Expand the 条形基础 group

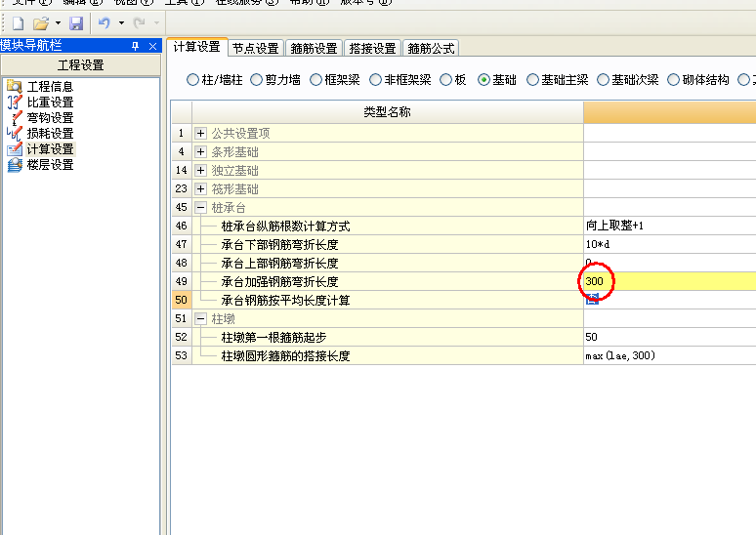(200, 152)
